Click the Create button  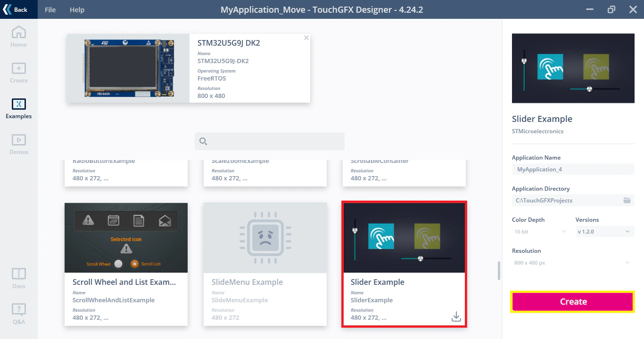pos(573,302)
